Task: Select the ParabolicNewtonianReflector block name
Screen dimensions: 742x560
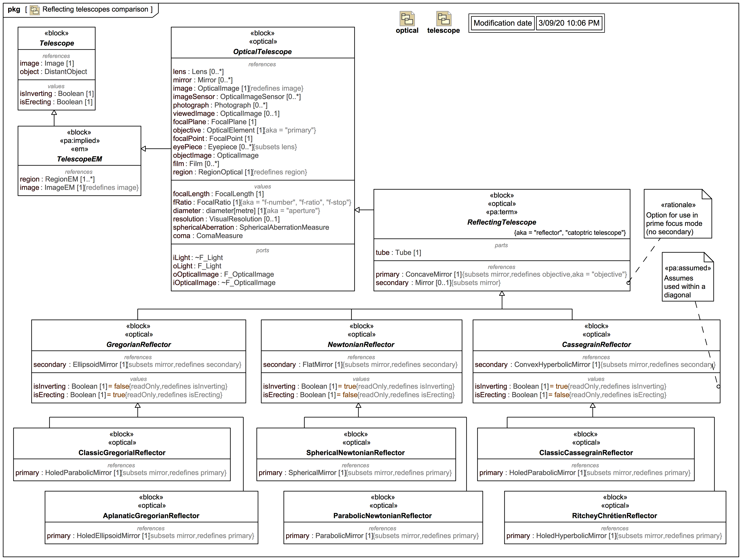Action: click(x=382, y=516)
